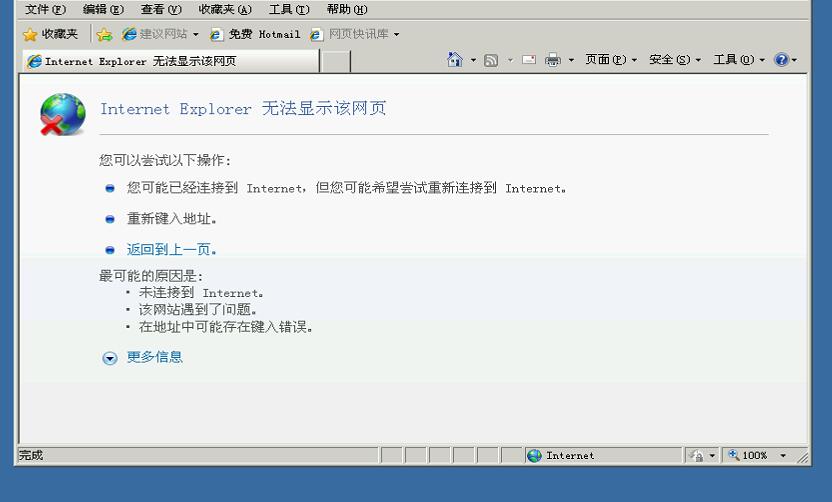The height and width of the screenshot is (502, 832).
Task: Click the blue Help question mark icon
Action: click(781, 59)
